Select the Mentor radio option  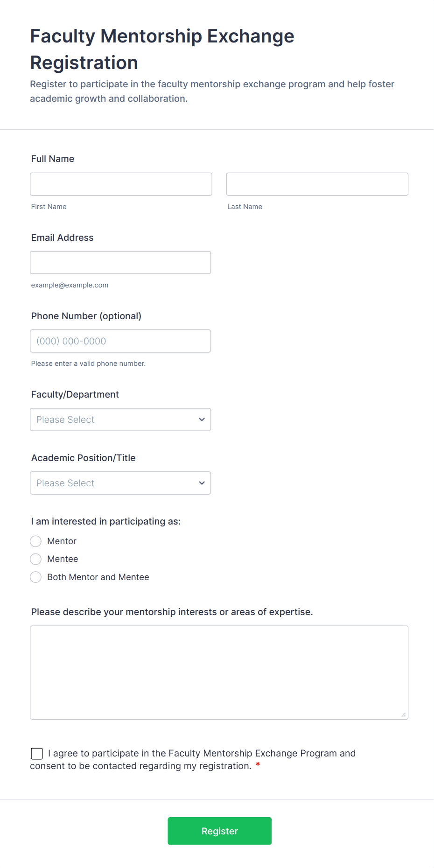point(36,541)
